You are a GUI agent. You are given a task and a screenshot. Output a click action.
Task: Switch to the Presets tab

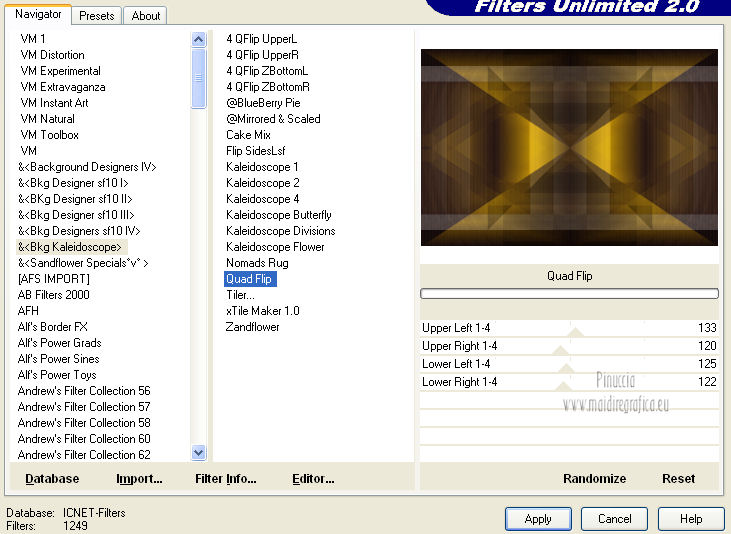pyautogui.click(x=97, y=16)
